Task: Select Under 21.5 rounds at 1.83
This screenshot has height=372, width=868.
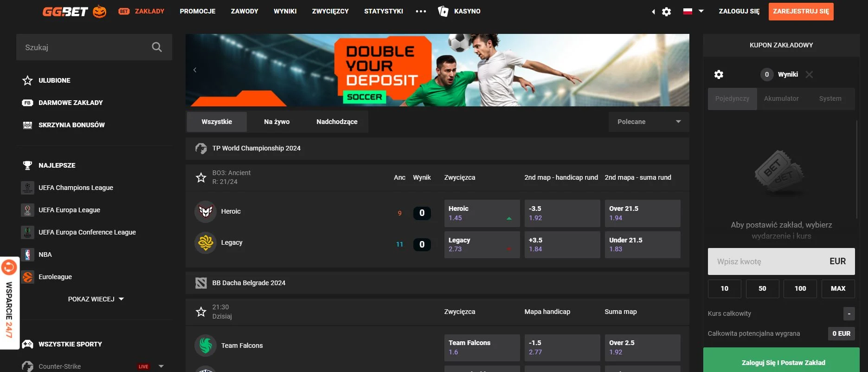Action: [642, 245]
